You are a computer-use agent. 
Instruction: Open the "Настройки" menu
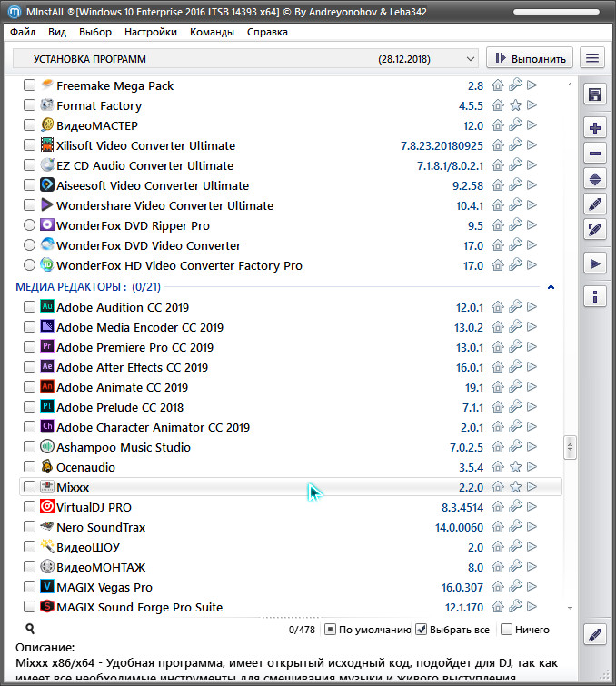pyautogui.click(x=151, y=32)
